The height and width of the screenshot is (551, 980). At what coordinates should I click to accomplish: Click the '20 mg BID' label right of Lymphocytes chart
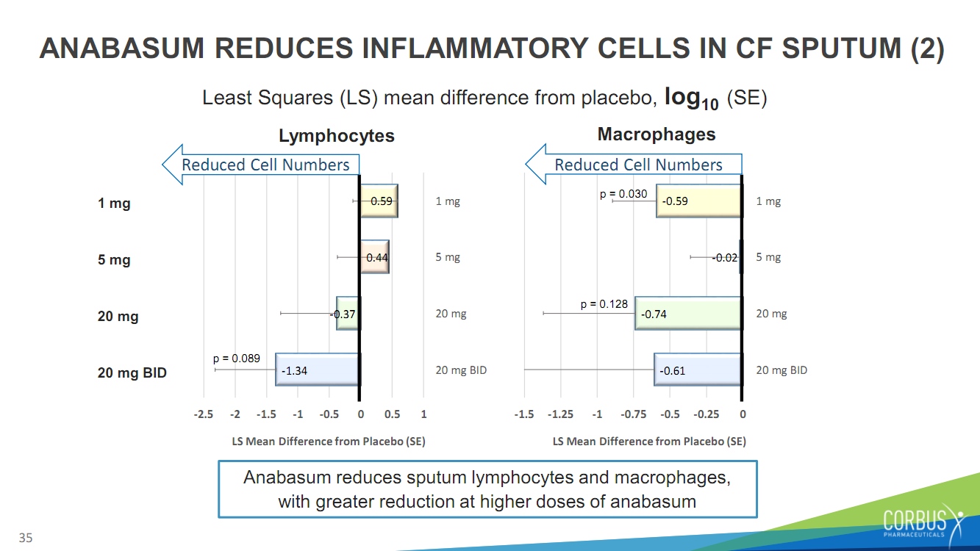(461, 371)
